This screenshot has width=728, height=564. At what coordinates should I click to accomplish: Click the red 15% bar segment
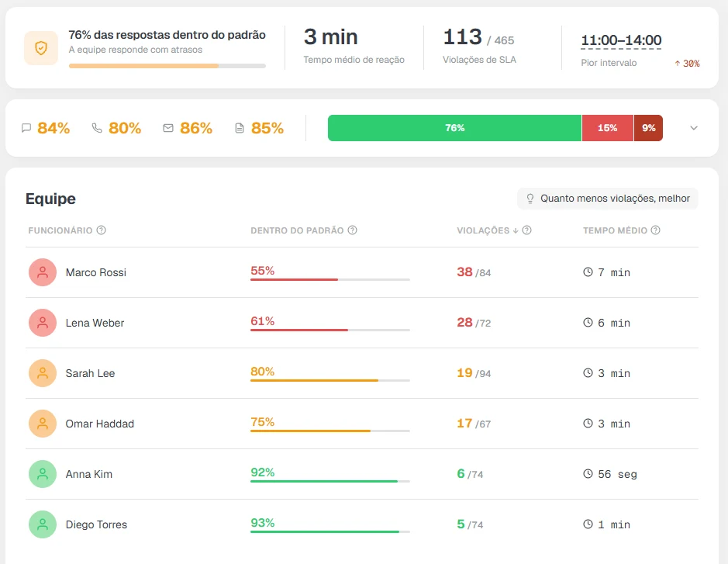[607, 128]
